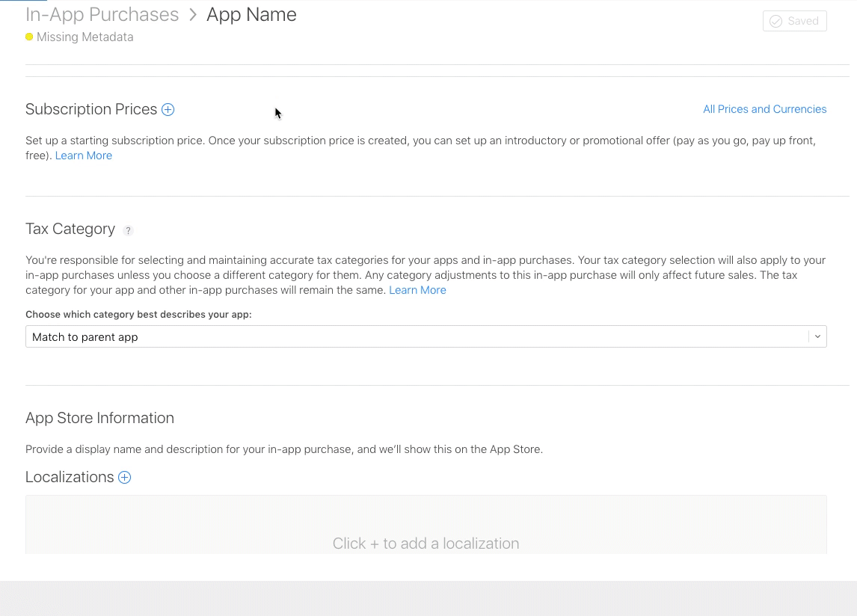Click the Tax Category heading
857x616 pixels.
pos(70,229)
